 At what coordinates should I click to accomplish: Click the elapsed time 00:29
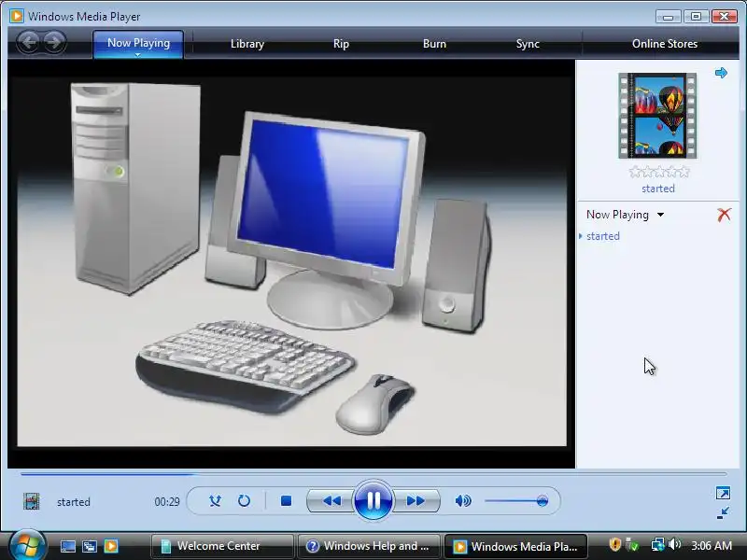167,502
